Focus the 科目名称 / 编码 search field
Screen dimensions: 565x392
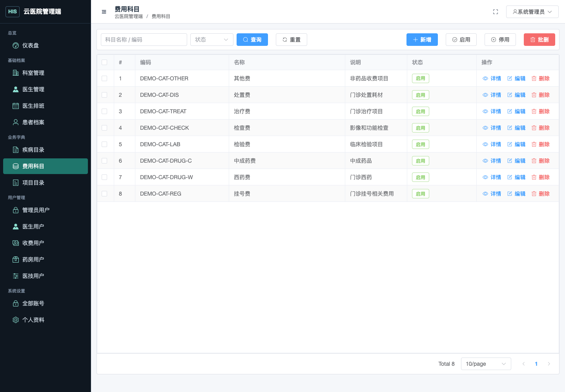[x=144, y=40]
